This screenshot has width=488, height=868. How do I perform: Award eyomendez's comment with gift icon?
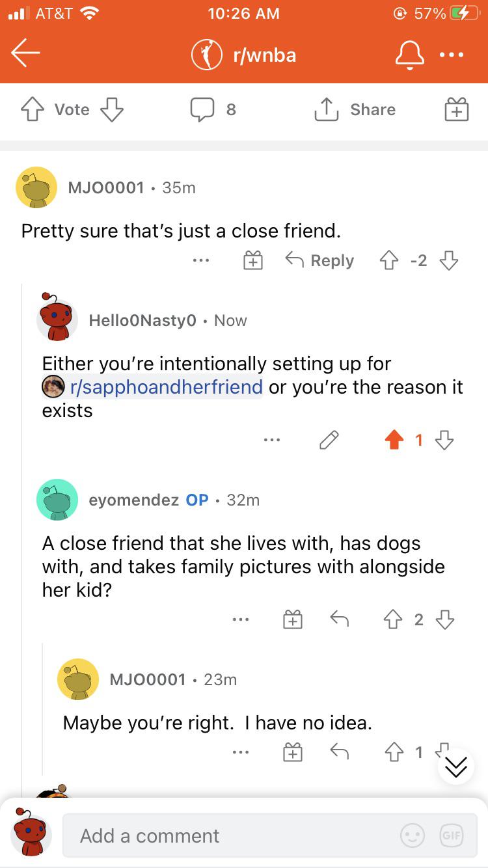(293, 620)
